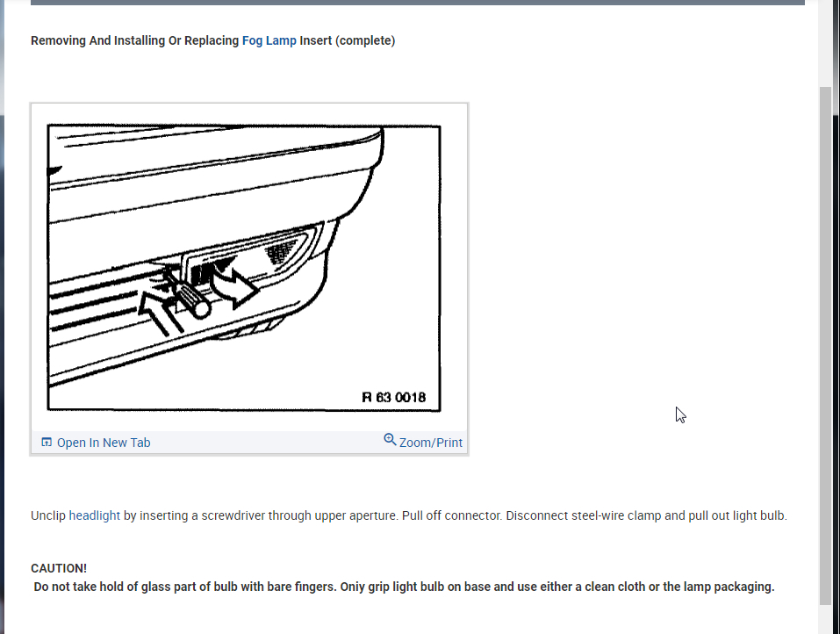Click the sentence starting 'Do not take hold'
Image resolution: width=840 pixels, height=634 pixels.
tap(404, 587)
